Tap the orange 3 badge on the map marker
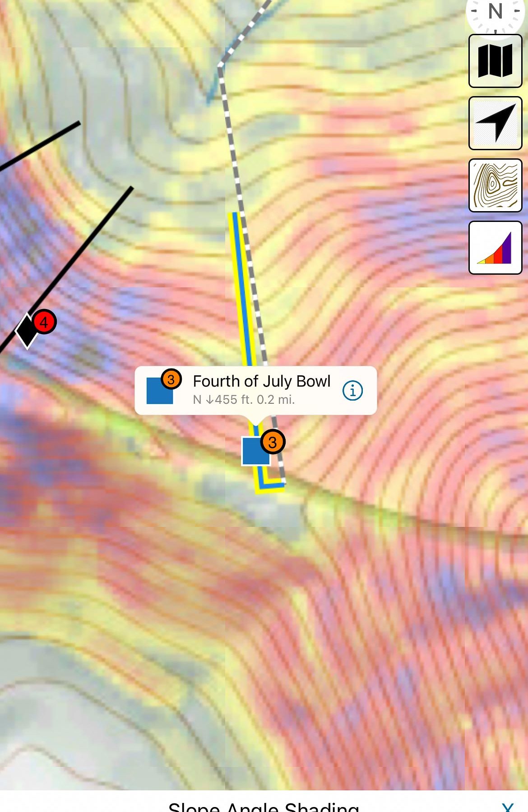This screenshot has height=812, width=528. click(273, 442)
